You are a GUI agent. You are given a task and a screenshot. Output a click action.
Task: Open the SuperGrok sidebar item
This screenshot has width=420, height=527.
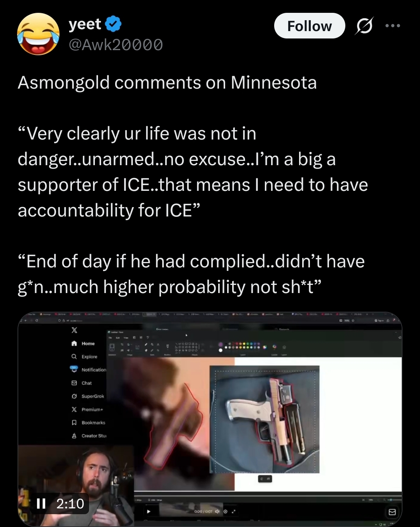[88, 396]
